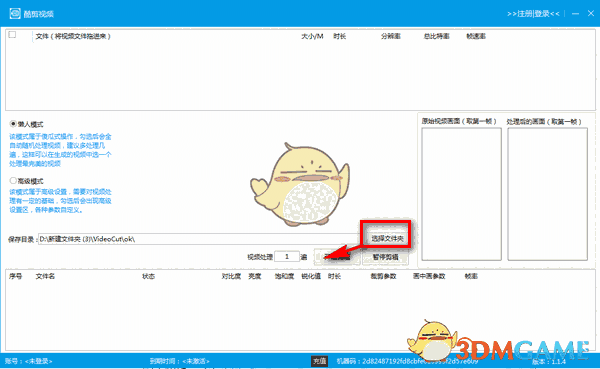This screenshot has height=369, width=600.
Task: Click the 帧率 column header in results table
Action: click(471, 276)
